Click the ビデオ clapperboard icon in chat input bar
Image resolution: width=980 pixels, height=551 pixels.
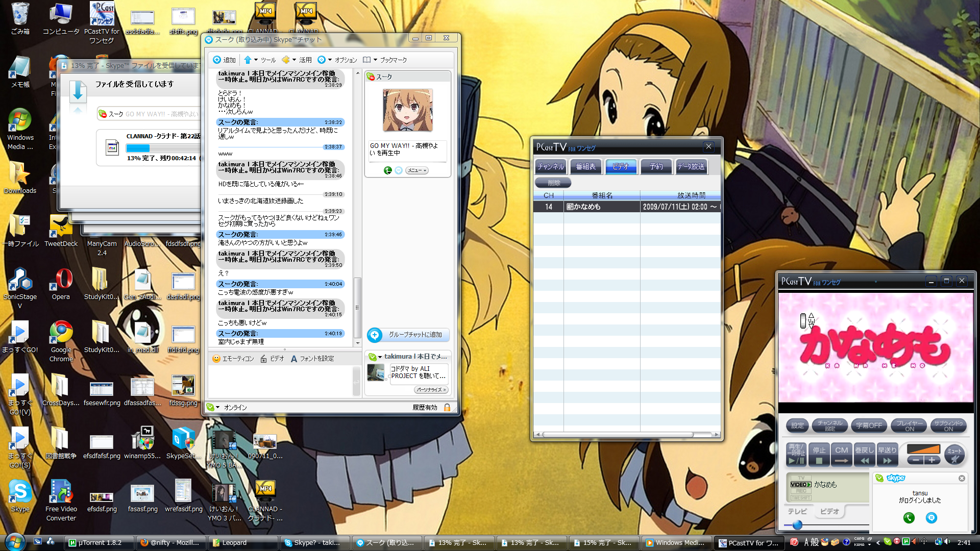[263, 359]
